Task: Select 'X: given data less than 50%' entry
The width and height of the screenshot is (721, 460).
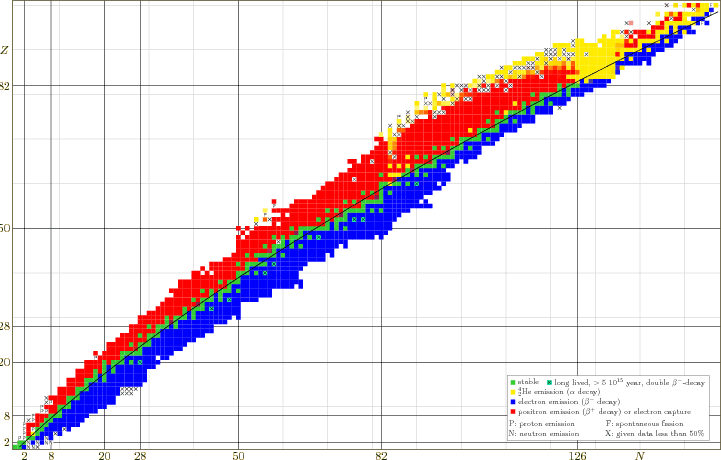Action: pyautogui.click(x=655, y=434)
